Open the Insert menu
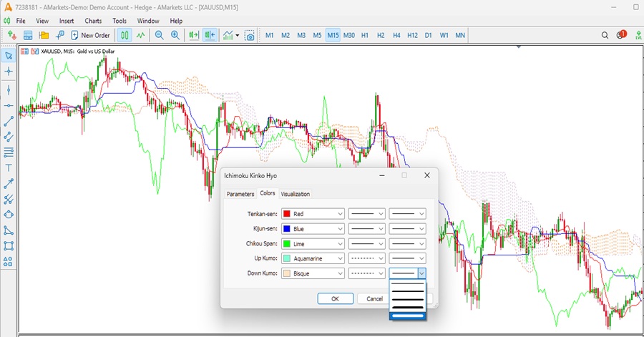The height and width of the screenshot is (337, 644). (67, 21)
